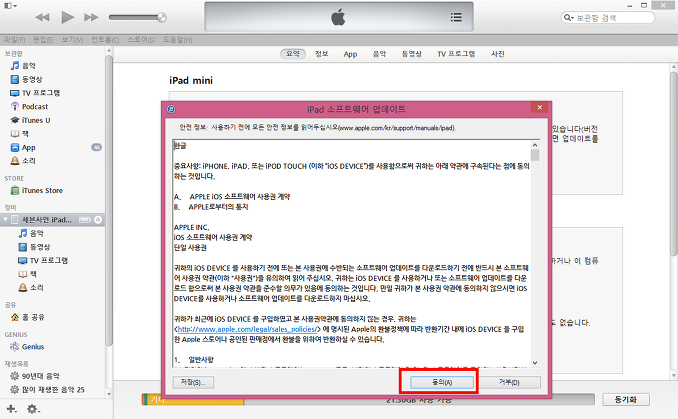Screen dimensions: 678x419
Task: Switch to the 사진 tab
Action: pyautogui.click(x=498, y=54)
